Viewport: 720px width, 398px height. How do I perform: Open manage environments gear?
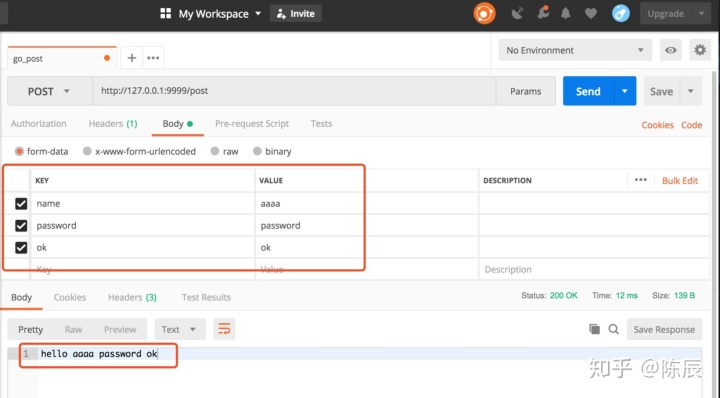(x=700, y=50)
